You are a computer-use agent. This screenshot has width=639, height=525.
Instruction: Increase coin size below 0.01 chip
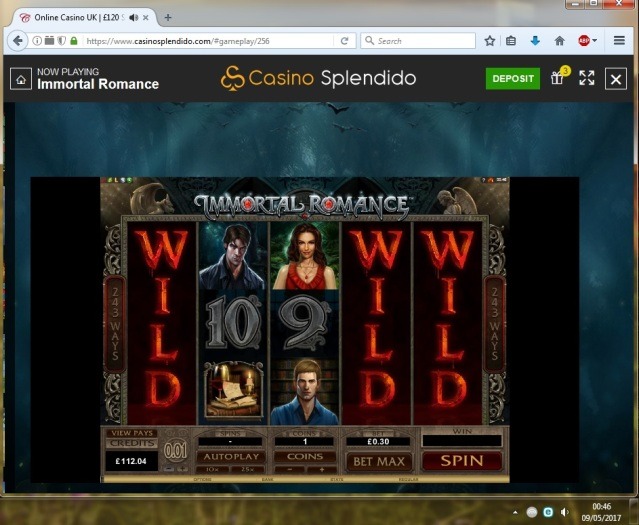click(x=183, y=470)
